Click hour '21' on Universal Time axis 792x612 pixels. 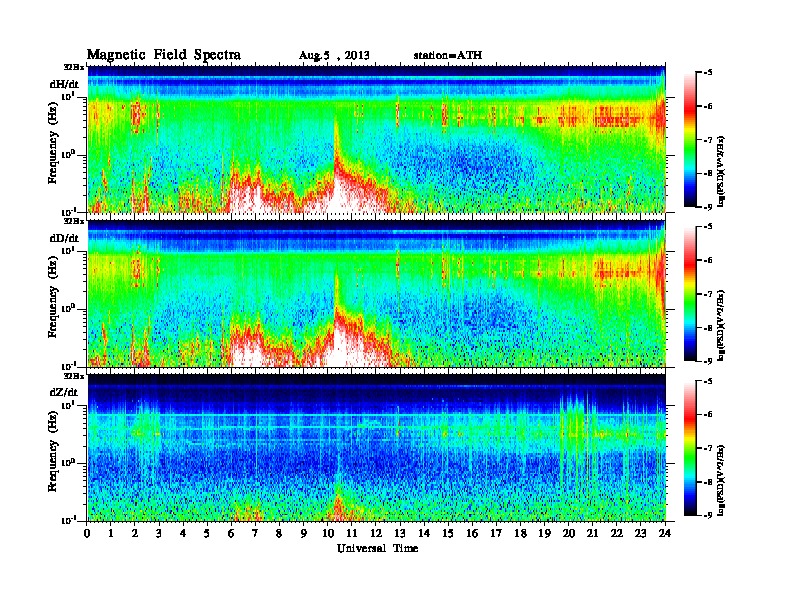point(592,533)
